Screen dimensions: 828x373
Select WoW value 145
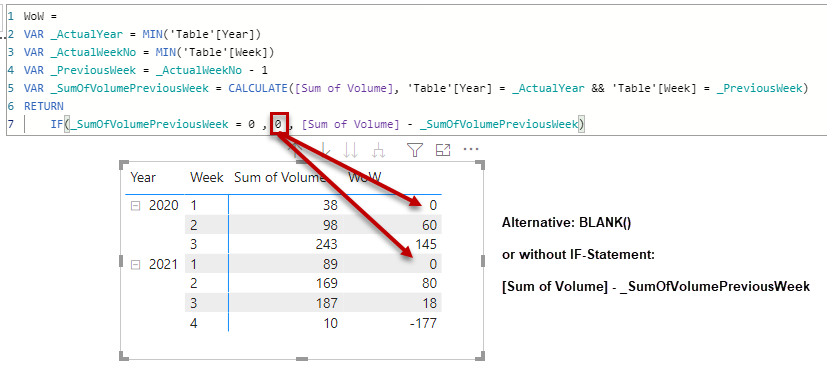tap(426, 245)
